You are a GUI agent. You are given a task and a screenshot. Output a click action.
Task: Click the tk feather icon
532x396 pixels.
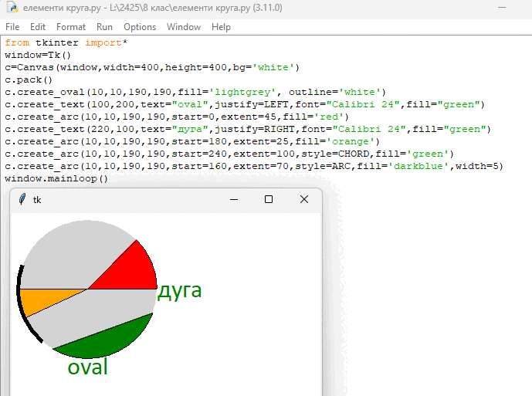[22, 199]
